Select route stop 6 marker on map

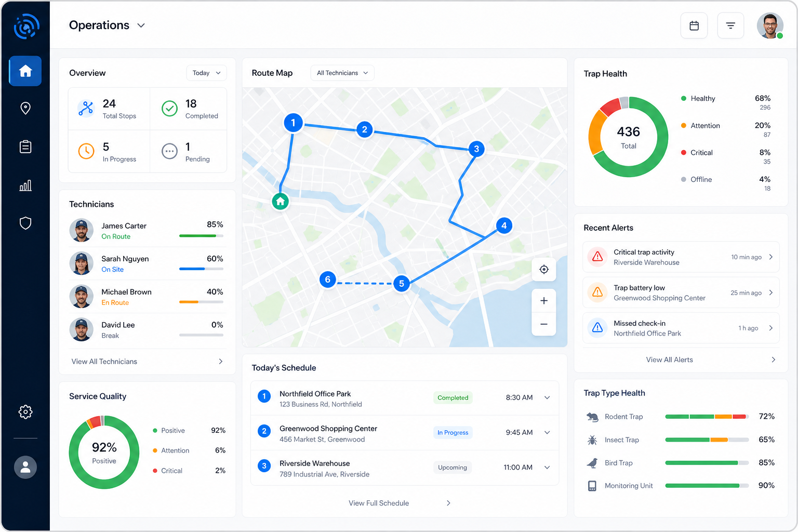tap(328, 280)
